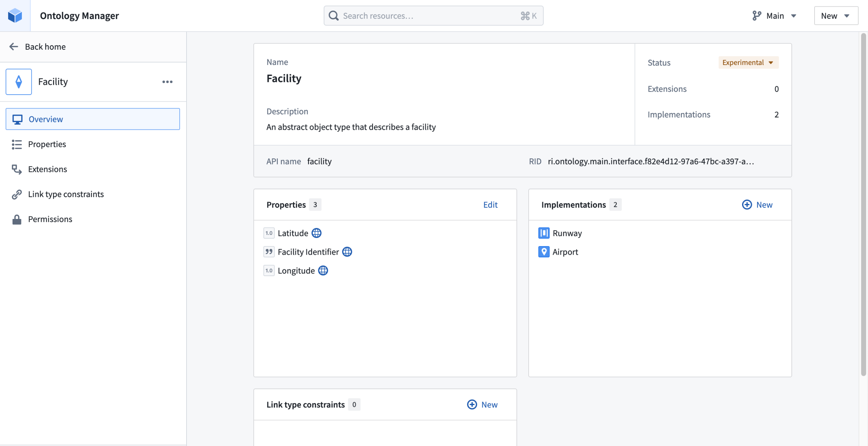Open the Main branch dropdown
Screen dimensions: 868x446
(775, 16)
